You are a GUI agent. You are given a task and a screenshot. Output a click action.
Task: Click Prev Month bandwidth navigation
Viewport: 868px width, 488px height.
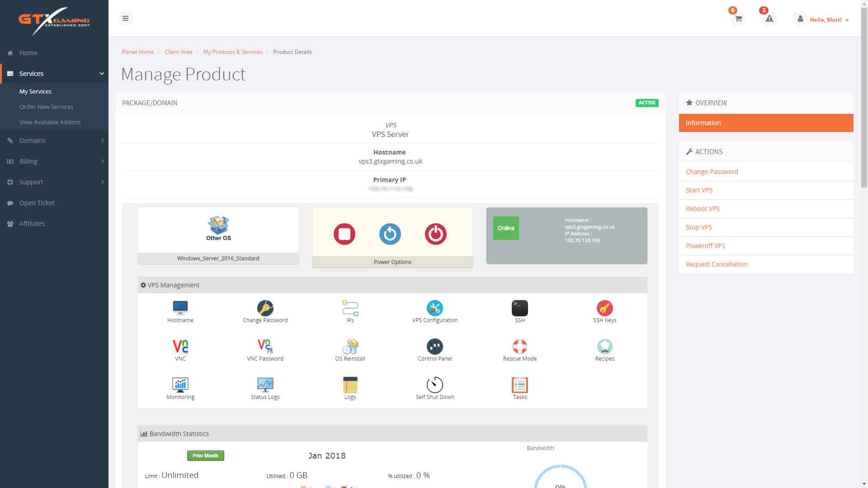tap(206, 455)
